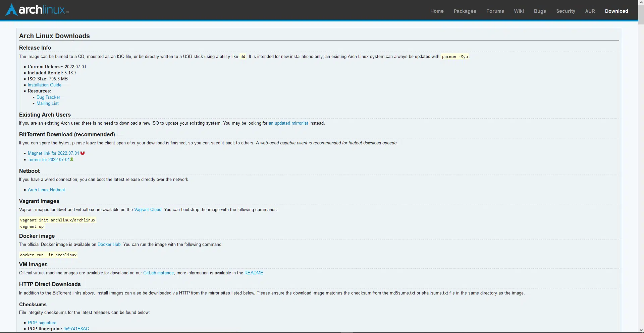This screenshot has height=333, width=644.
Task: Open the Mailing List link
Action: [48, 104]
